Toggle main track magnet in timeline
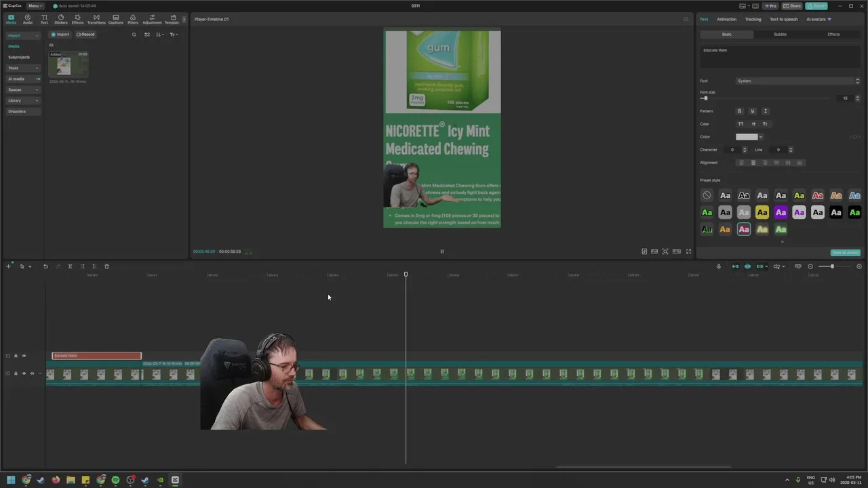868x488 pixels. (x=735, y=266)
